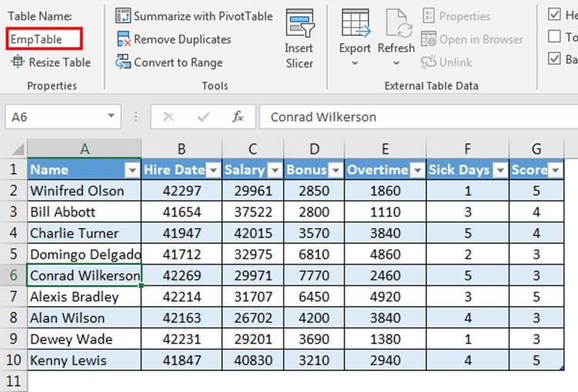Screen dimensions: 578x392
Task: Click the Insert Function fx icon
Action: coord(238,117)
